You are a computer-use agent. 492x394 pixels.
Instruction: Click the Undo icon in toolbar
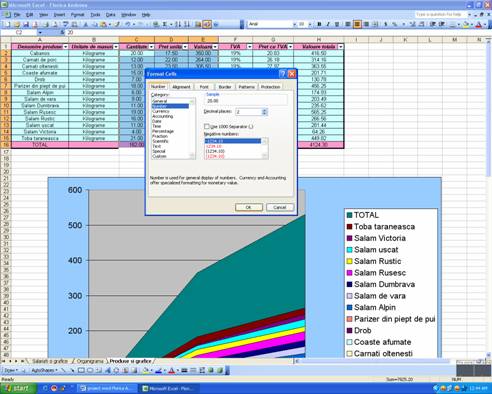(x=127, y=24)
